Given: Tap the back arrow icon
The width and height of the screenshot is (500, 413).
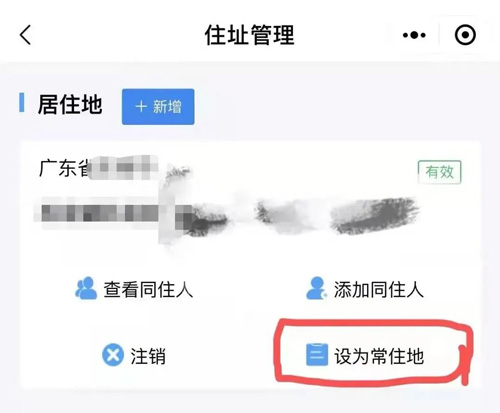Looking at the screenshot, I should [x=25, y=35].
